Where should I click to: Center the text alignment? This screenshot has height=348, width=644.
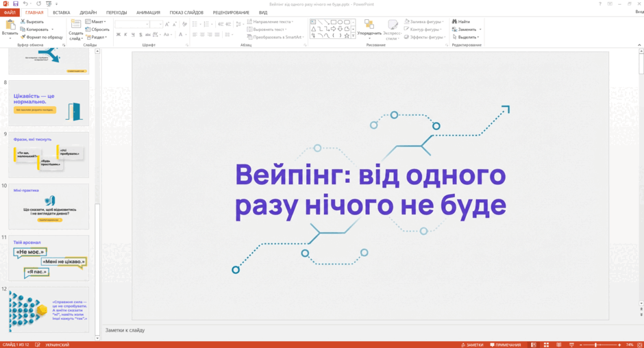click(203, 34)
